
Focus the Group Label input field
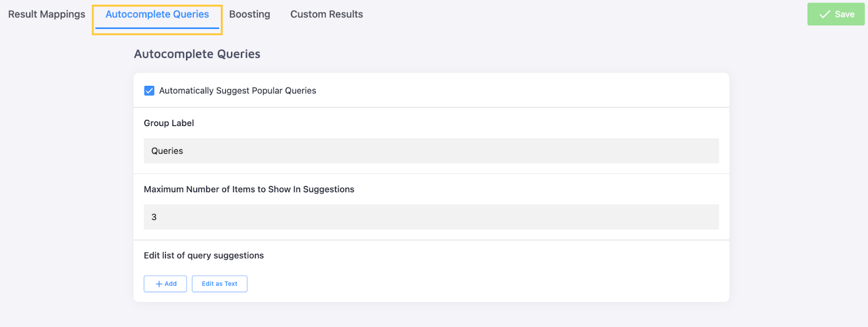pos(431,151)
